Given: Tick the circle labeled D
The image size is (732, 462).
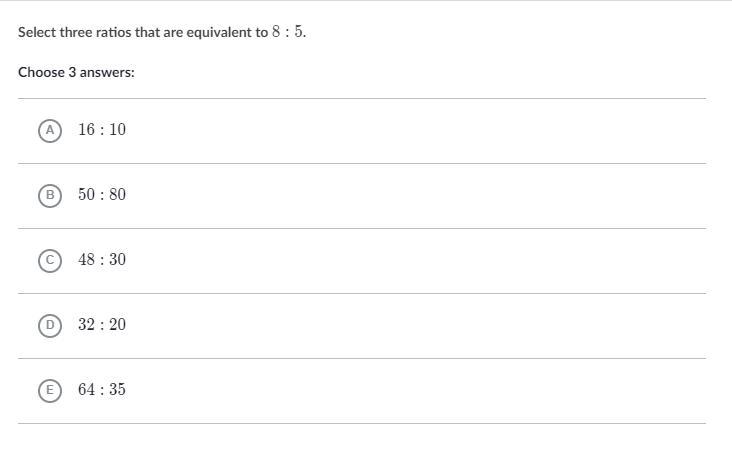Looking at the screenshot, I should click(50, 325).
